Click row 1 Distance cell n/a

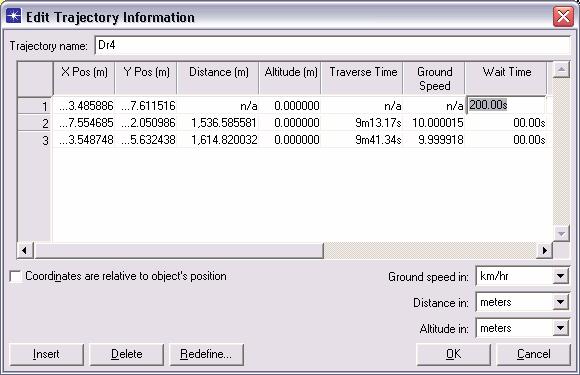pos(218,106)
